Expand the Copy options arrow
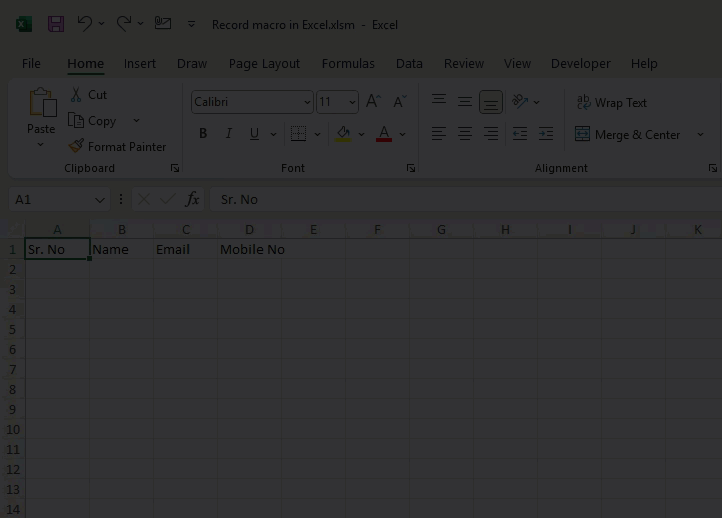Screen dimensions: 722x518 pos(136,121)
